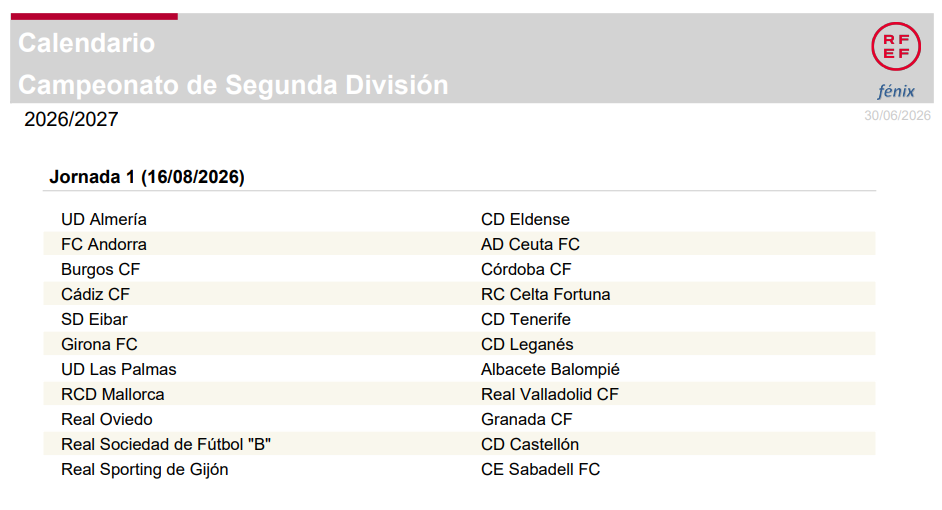The image size is (942, 510).
Task: Select the Jornada 1 (16/08/2026) header
Action: (147, 177)
